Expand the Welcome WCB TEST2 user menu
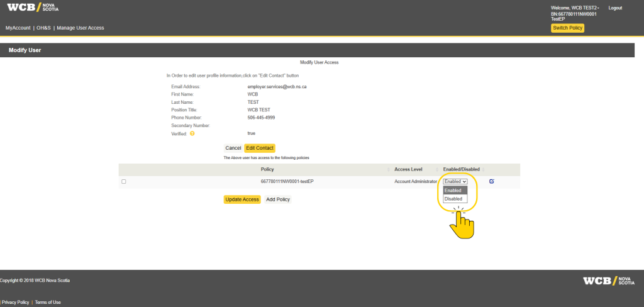Image resolution: width=644 pixels, height=307 pixels. click(x=575, y=8)
